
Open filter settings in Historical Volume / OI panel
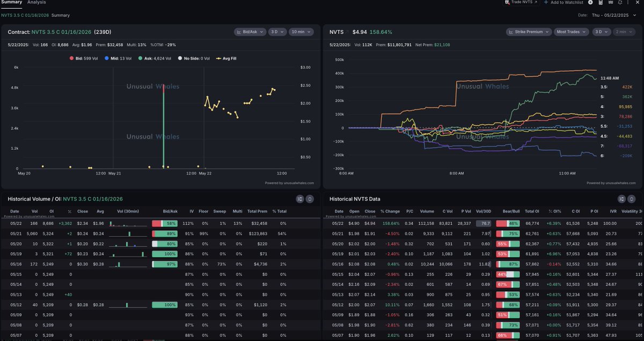point(300,199)
